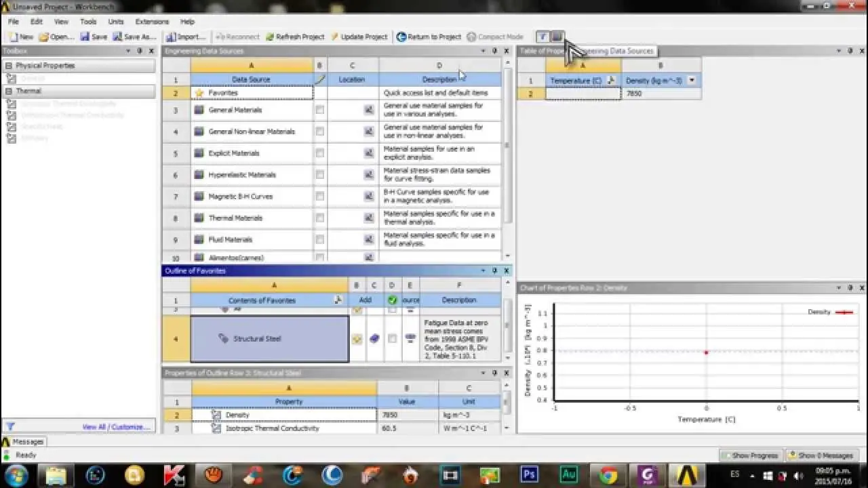The height and width of the screenshot is (488, 868).
Task: Click the View All / Customize link
Action: tap(116, 427)
